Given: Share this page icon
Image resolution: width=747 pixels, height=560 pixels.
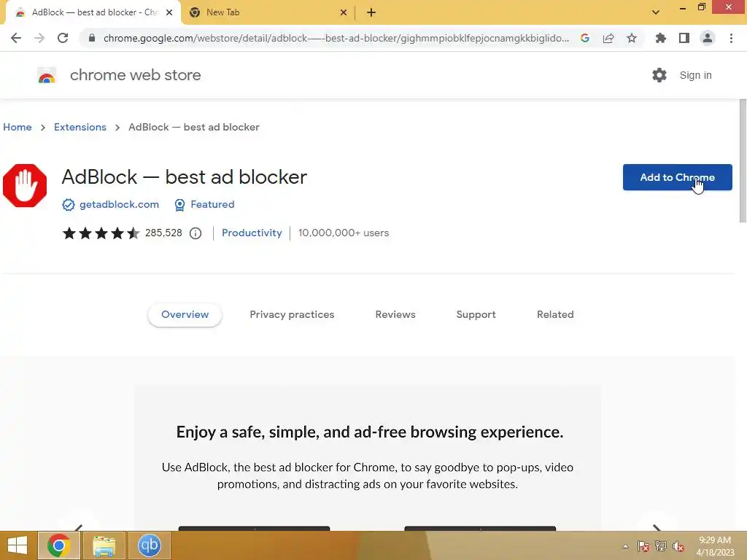Looking at the screenshot, I should pyautogui.click(x=608, y=38).
